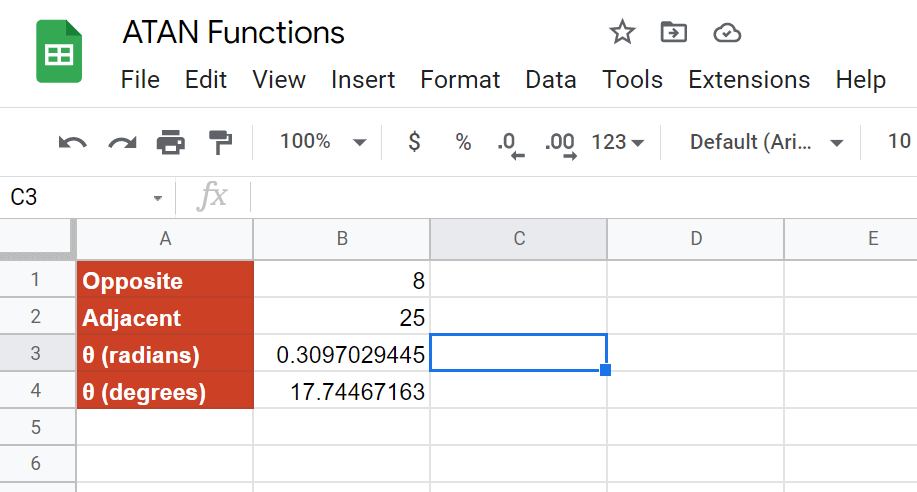Expand the 123 number formats dropdown
Screen dimensions: 917x492
(618, 142)
